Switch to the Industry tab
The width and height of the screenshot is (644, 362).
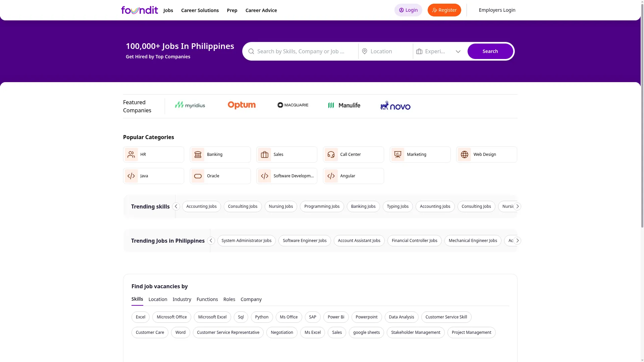[182, 299]
